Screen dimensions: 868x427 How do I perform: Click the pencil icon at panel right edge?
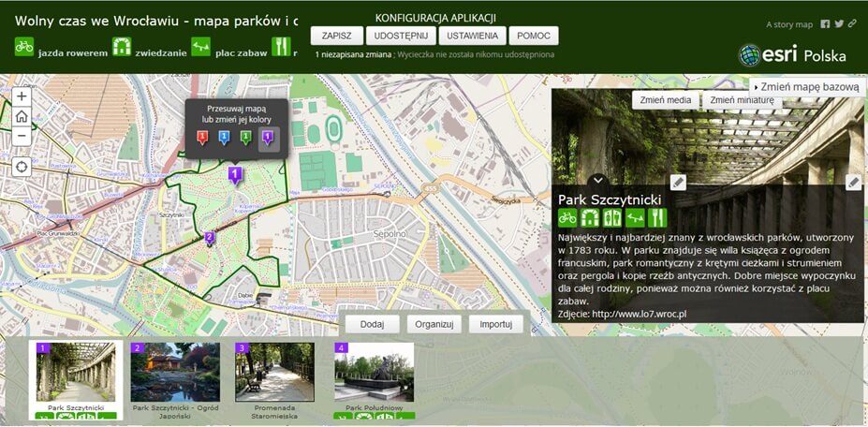click(x=854, y=183)
